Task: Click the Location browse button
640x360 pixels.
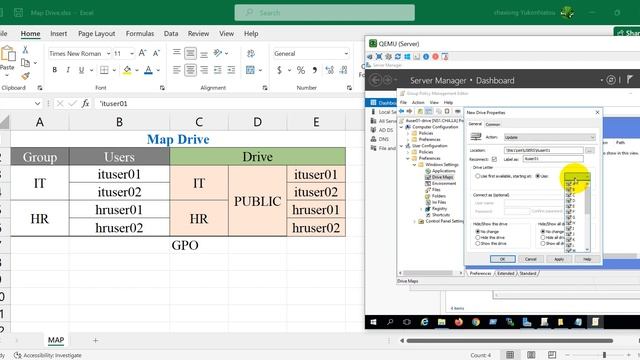Action: click(x=590, y=151)
